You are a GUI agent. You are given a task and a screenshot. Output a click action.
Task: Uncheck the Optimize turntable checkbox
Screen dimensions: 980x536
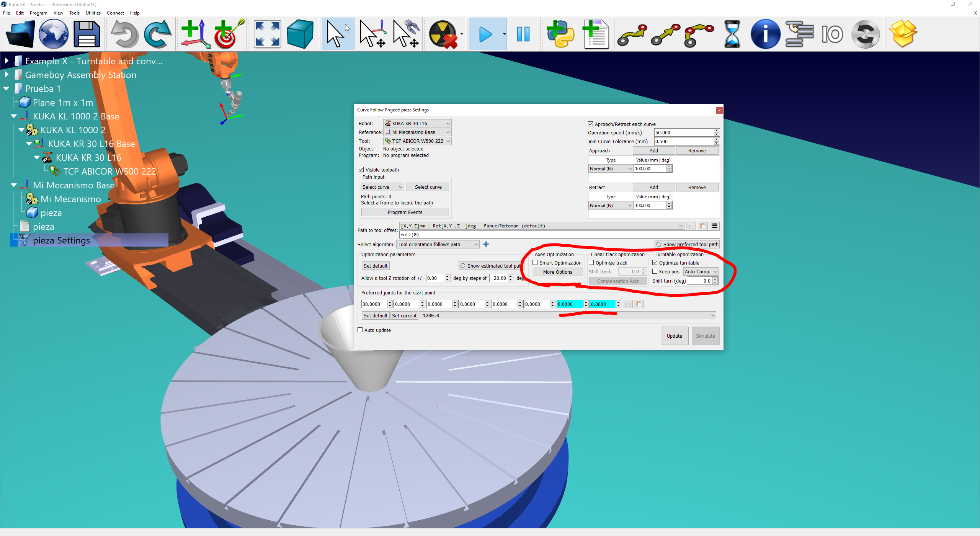[x=655, y=263]
